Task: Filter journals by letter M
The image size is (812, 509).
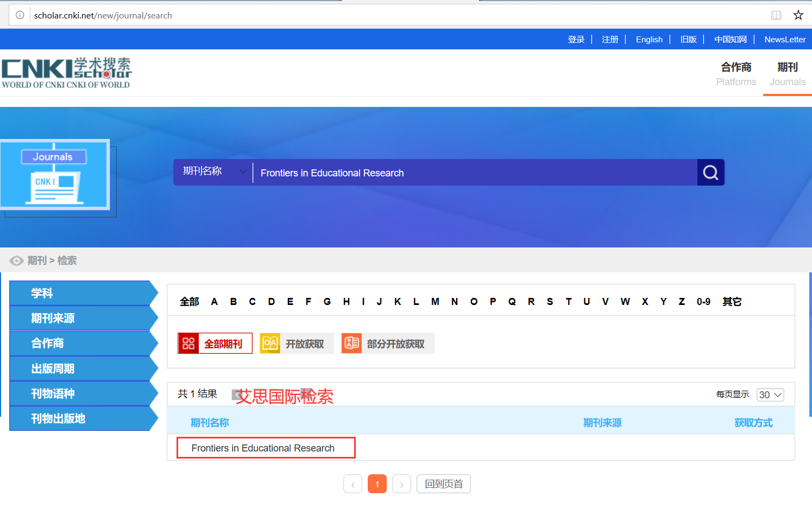Action: point(435,302)
